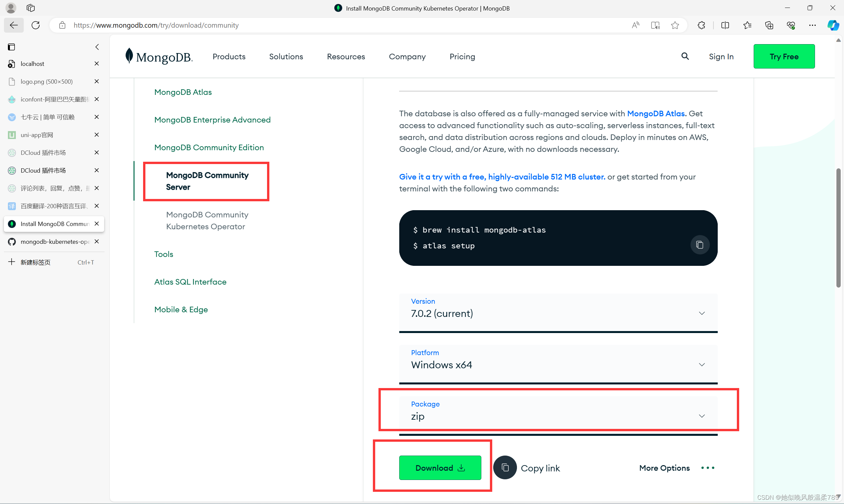
Task: Click Sign In link
Action: tap(721, 56)
